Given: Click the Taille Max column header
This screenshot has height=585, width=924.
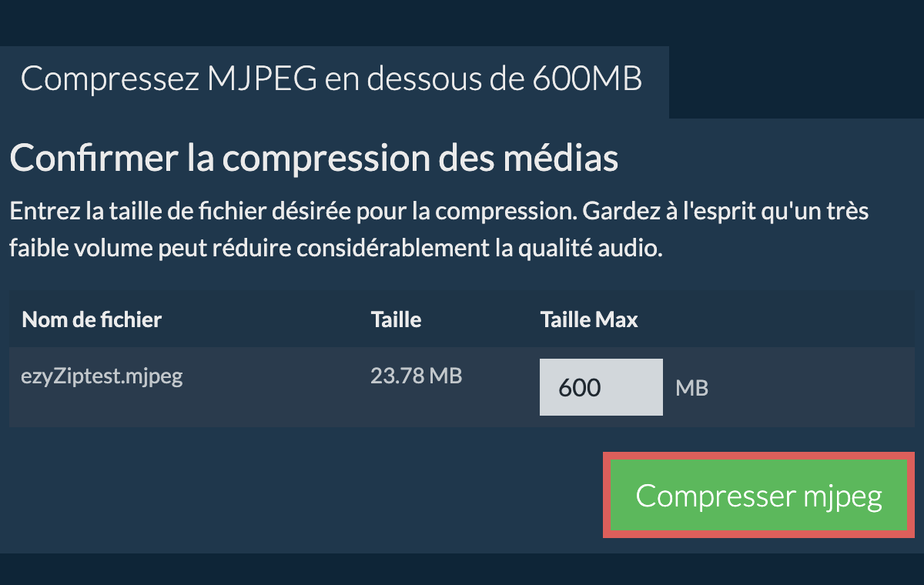Looking at the screenshot, I should click(589, 319).
